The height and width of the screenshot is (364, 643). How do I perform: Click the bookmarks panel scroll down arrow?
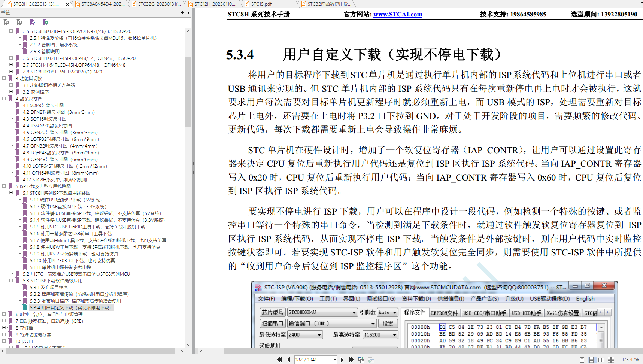pyautogui.click(x=188, y=345)
